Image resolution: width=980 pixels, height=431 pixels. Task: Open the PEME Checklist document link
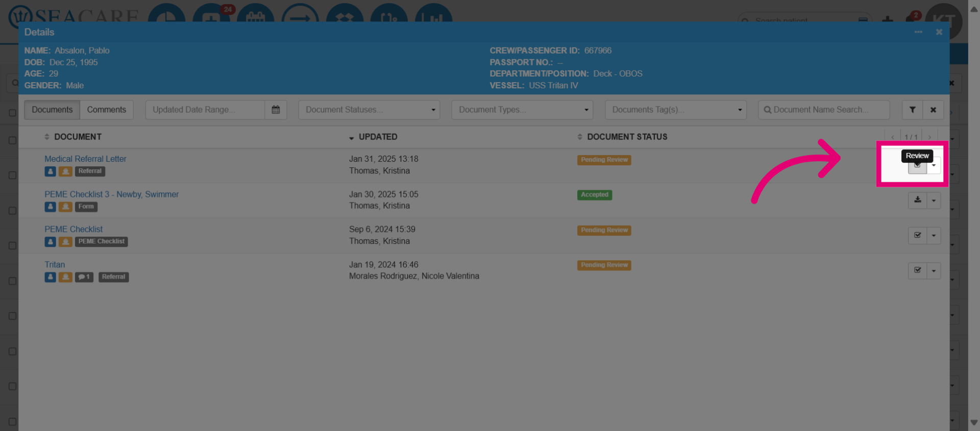click(73, 229)
